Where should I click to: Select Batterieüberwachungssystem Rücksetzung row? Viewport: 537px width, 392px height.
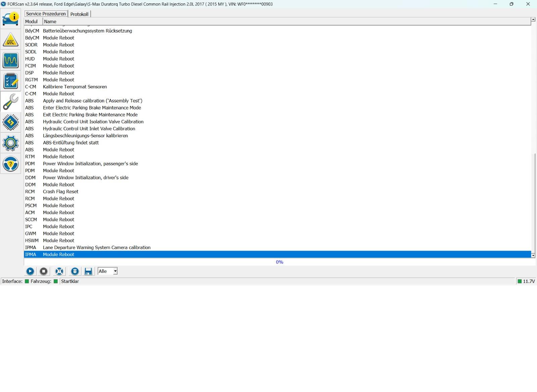(x=278, y=31)
